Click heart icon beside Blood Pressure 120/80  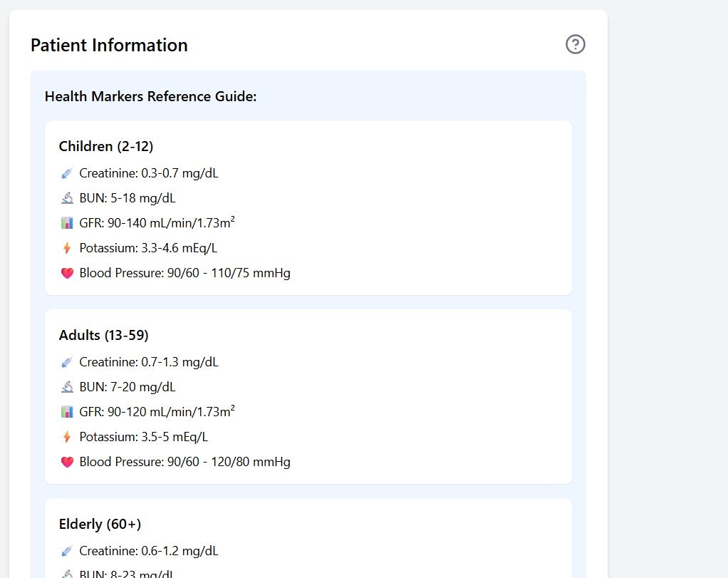coord(67,462)
